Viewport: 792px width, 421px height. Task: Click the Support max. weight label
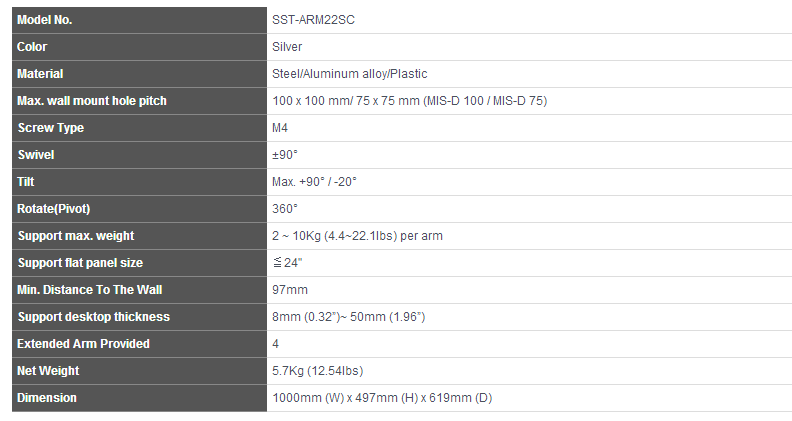coord(76,236)
